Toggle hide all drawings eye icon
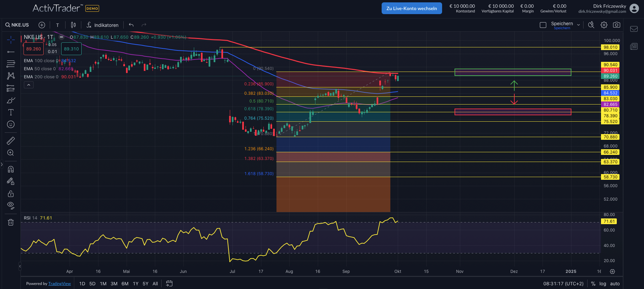Image resolution: width=644 pixels, height=289 pixels. click(11, 205)
